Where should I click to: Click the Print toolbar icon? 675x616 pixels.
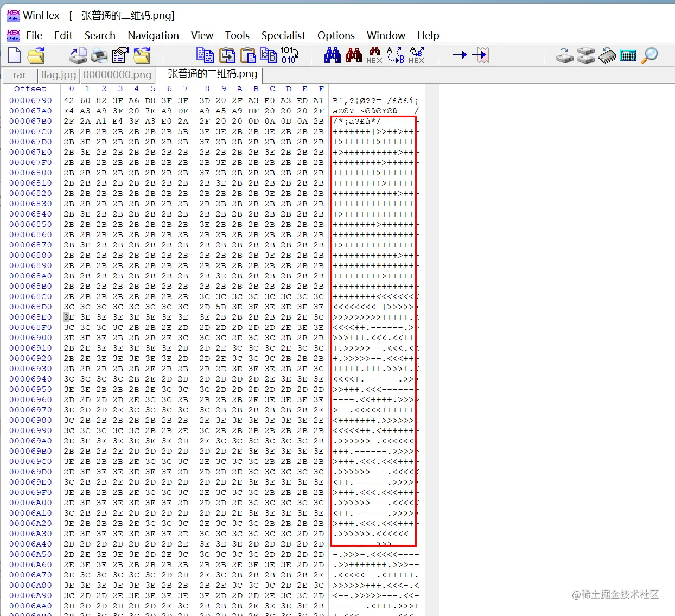coord(99,55)
